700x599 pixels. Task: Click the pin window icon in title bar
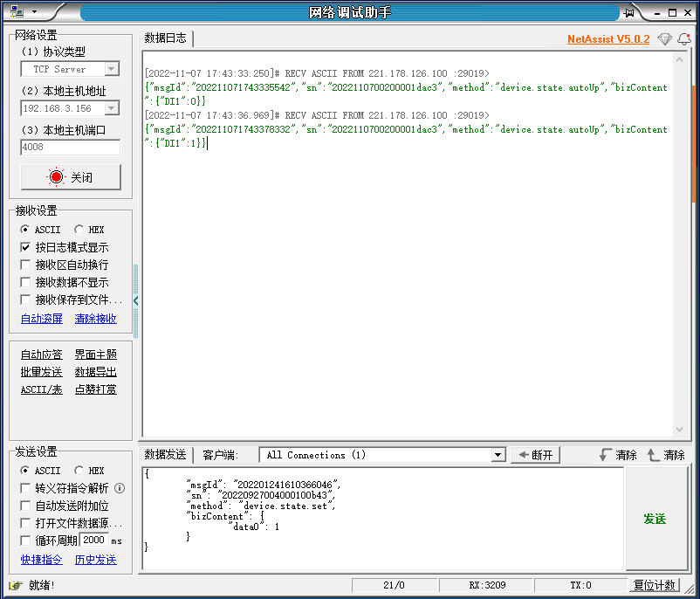(x=628, y=12)
